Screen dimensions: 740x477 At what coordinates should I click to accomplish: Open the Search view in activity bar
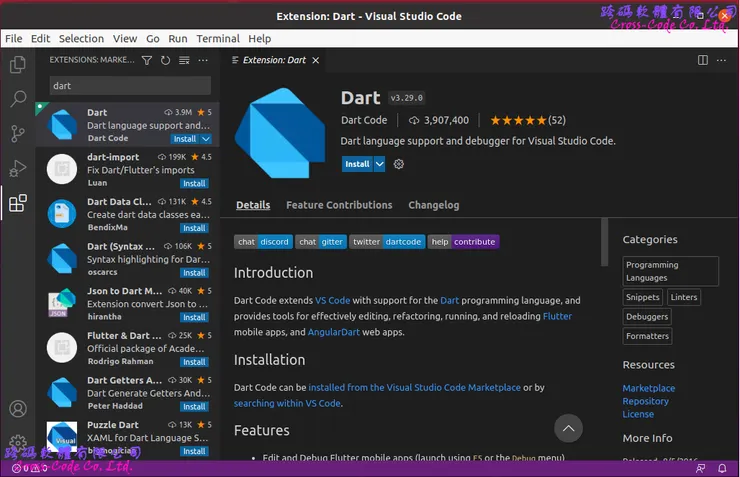coord(17,99)
